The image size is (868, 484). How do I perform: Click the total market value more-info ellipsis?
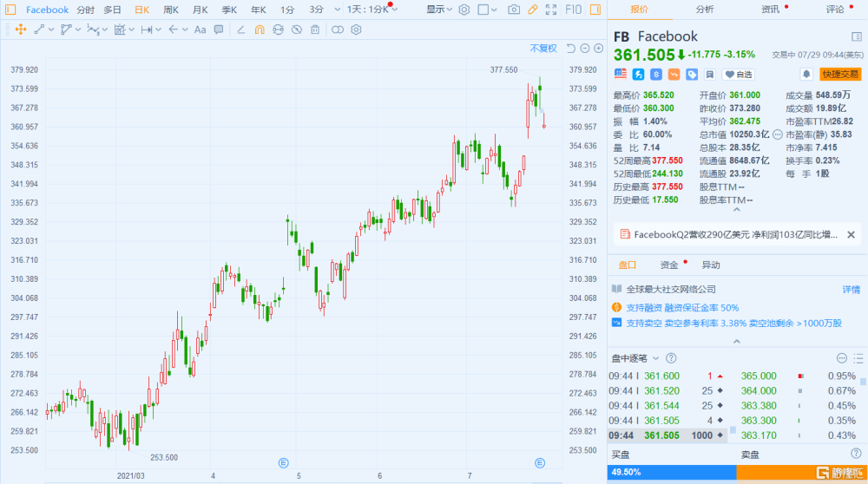point(777,134)
